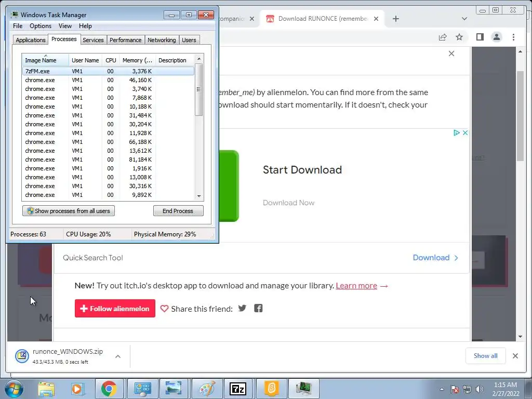Image resolution: width=532 pixels, height=399 pixels.
Task: Click the Start Download ad heading
Action: click(x=302, y=170)
